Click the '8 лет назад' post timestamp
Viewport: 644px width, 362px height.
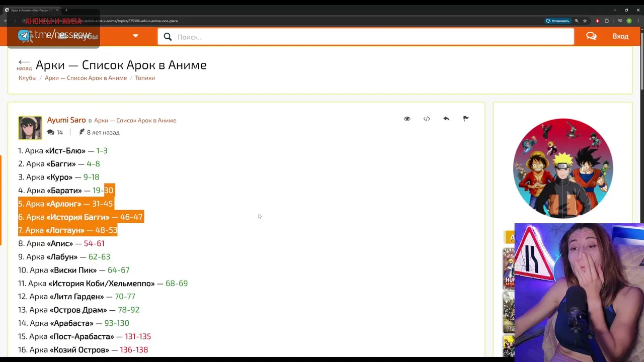103,133
